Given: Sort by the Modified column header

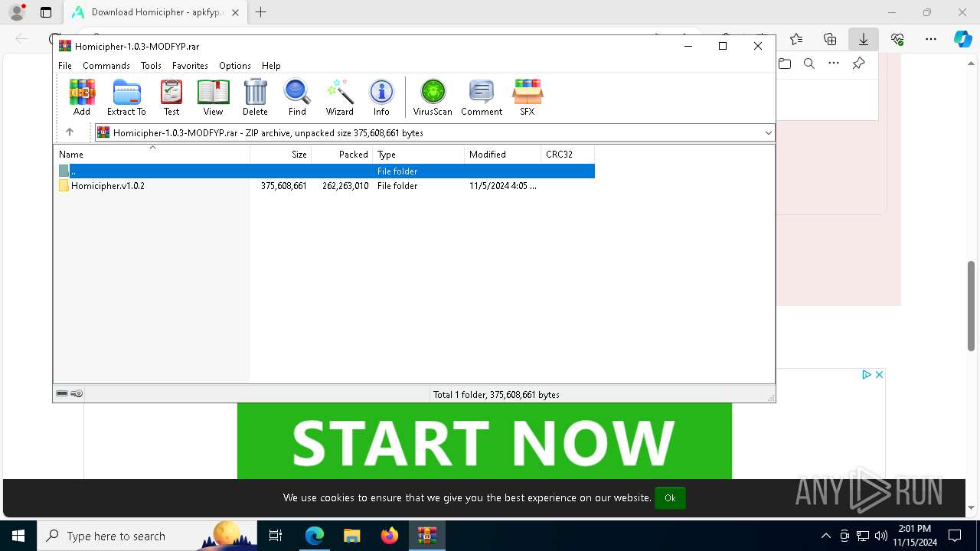Looking at the screenshot, I should (503, 154).
